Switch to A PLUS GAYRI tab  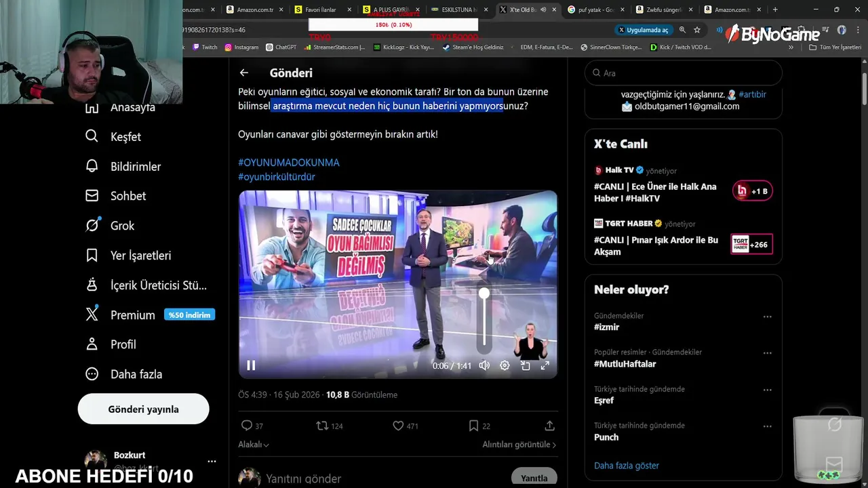(x=389, y=9)
